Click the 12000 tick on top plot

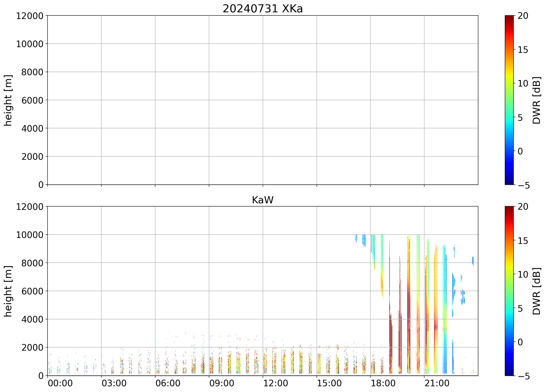30,16
